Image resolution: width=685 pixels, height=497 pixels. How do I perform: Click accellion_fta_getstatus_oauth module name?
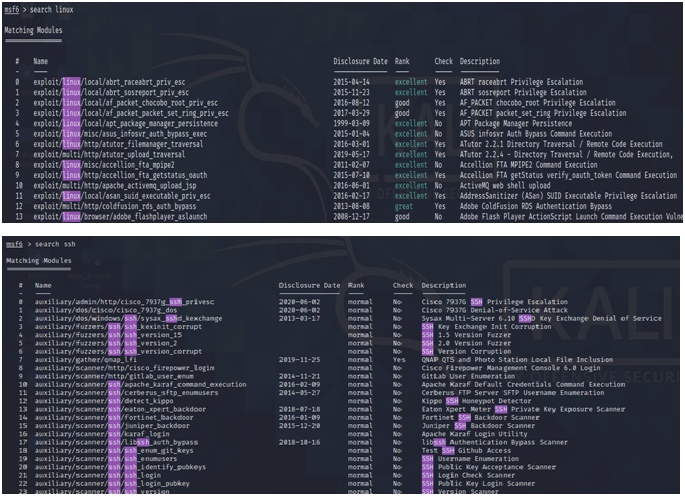[120, 176]
